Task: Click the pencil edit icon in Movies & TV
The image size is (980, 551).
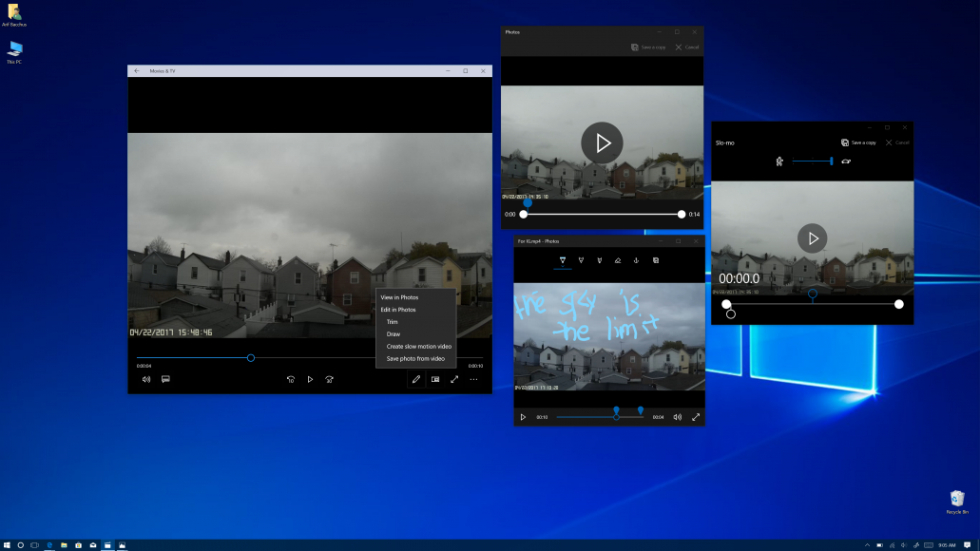Action: coord(416,379)
